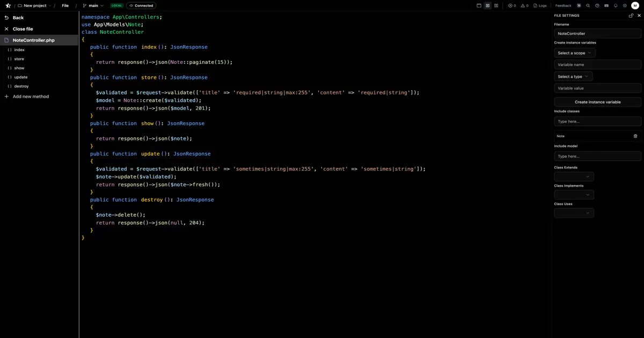Click '$note->update($validated);' code line
The image size is (644, 338).
point(136,177)
